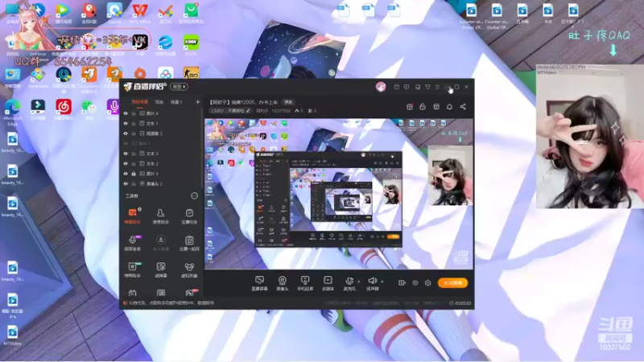Image resolution: width=644 pixels, height=362 pixels.
Task: Show the hidden dimmed 图片 1 layer
Action: tap(126, 144)
